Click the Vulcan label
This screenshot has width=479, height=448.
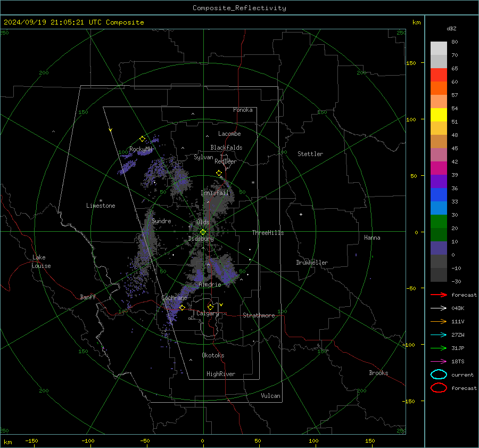point(270,396)
